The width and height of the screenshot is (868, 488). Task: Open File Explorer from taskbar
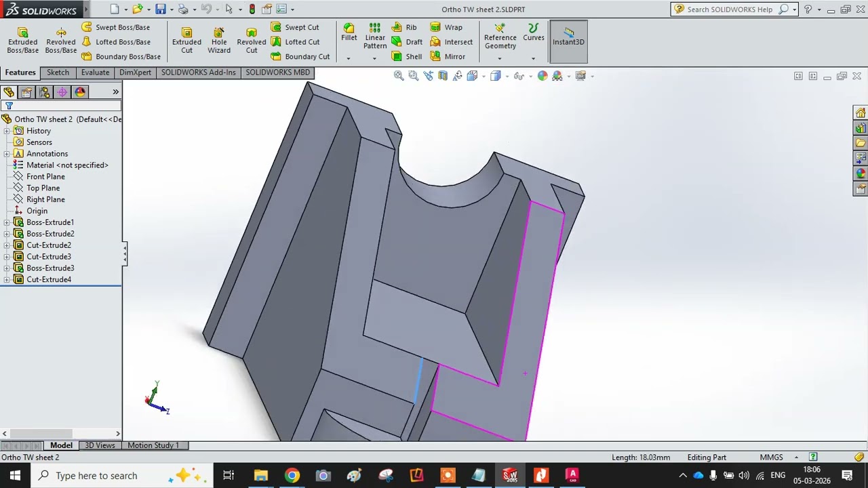click(260, 476)
